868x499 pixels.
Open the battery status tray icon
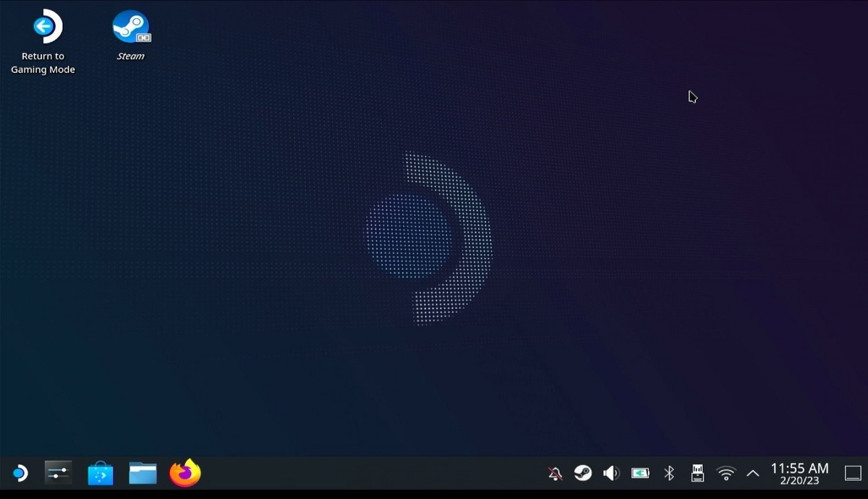640,474
